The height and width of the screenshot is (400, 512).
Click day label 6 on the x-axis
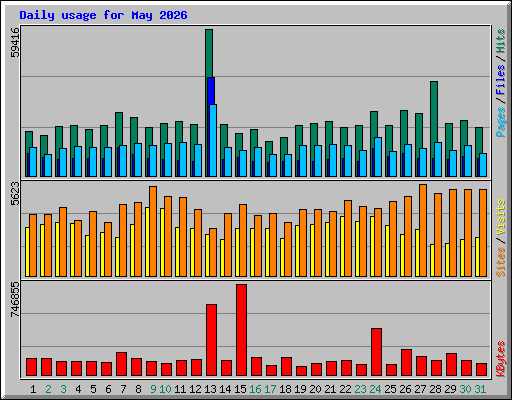[x=108, y=389]
